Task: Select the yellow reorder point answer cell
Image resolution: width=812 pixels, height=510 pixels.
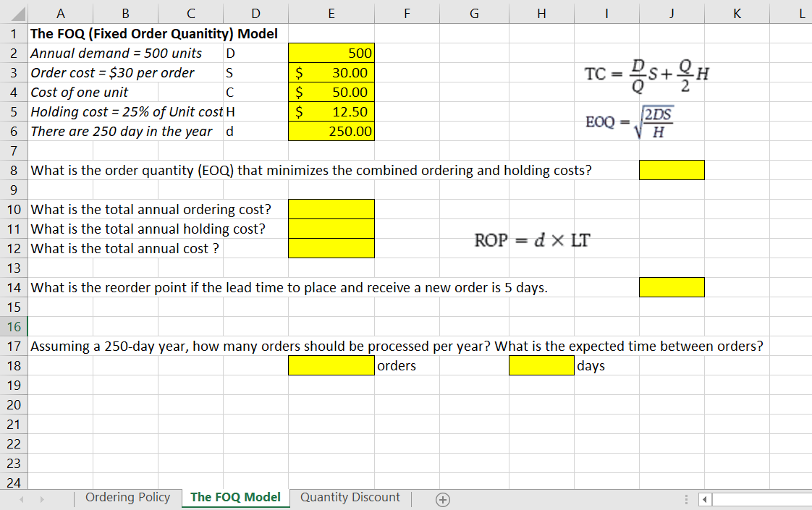Action: click(x=672, y=287)
